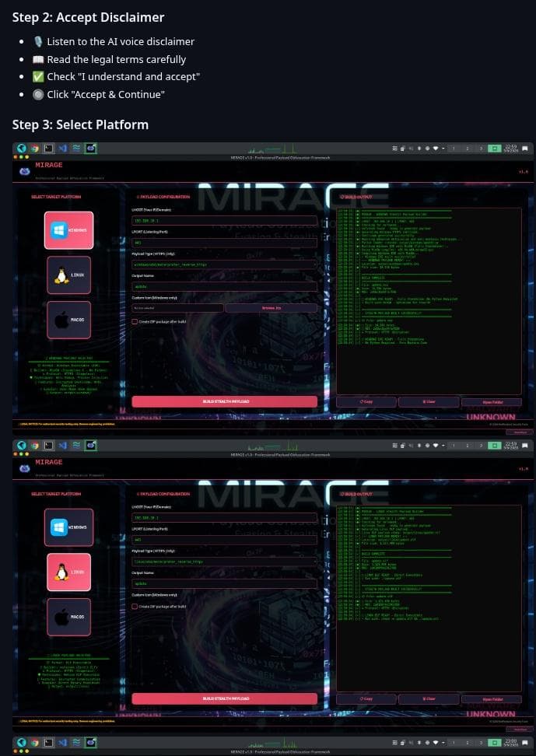536x756 pixels.
Task: Click the MIRAGE app icon in the 23:00 taskbar
Action: pos(91,742)
